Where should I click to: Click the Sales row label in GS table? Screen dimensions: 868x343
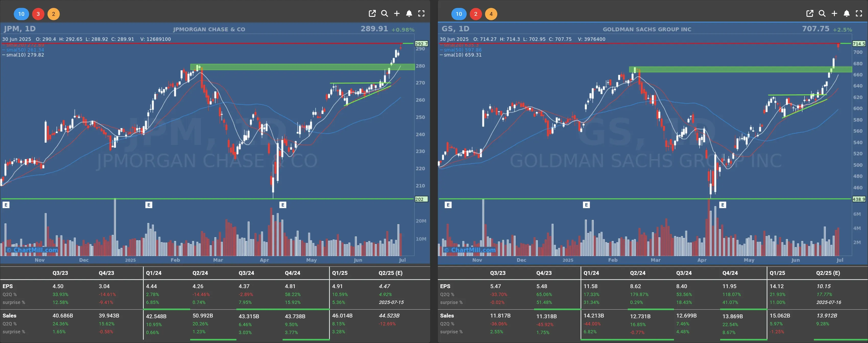[x=447, y=316]
